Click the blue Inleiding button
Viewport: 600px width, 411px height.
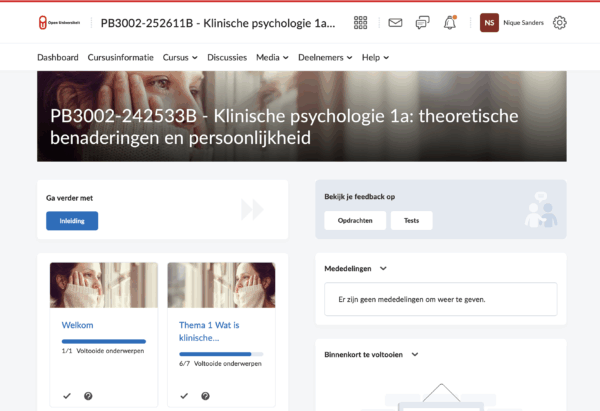[72, 221]
